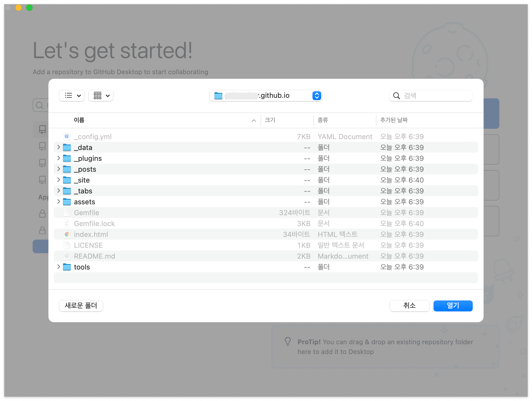Expand the _plugins folder chevron
The image size is (532, 401).
pos(58,158)
